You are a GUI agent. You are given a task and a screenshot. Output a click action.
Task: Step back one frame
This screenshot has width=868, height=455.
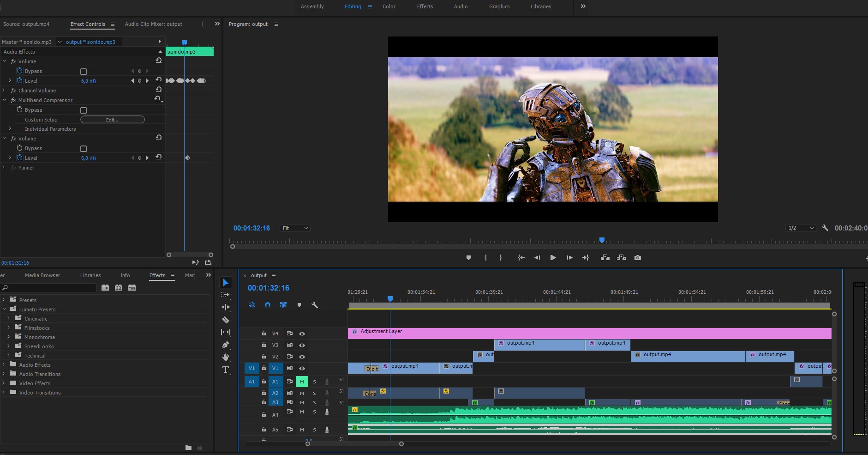pos(537,258)
